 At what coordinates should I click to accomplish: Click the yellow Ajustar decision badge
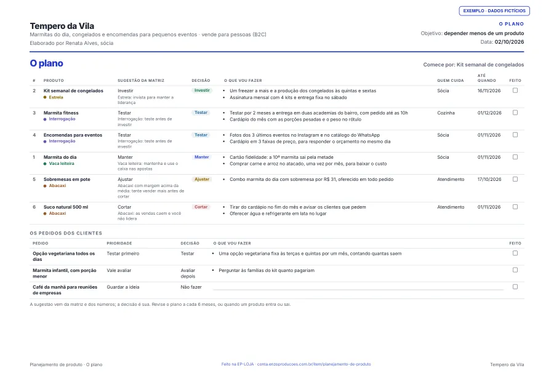202,180
